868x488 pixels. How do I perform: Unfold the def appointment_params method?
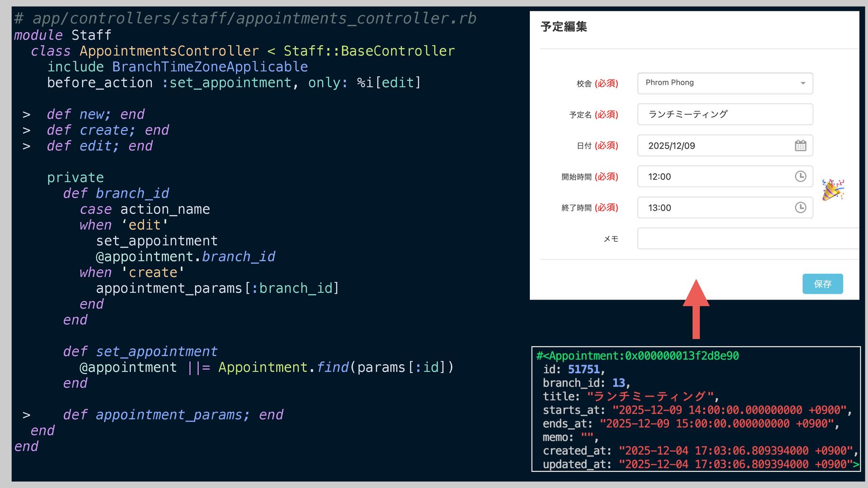(x=27, y=415)
